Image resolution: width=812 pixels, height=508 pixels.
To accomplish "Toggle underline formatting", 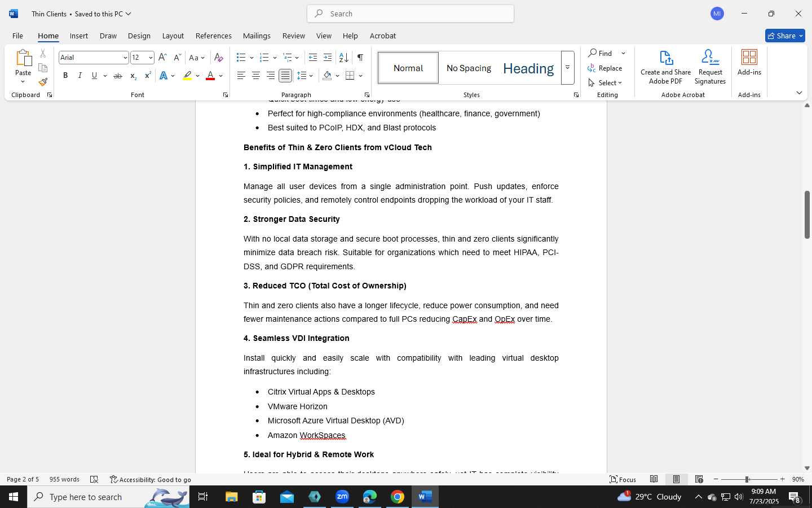I will (x=94, y=76).
